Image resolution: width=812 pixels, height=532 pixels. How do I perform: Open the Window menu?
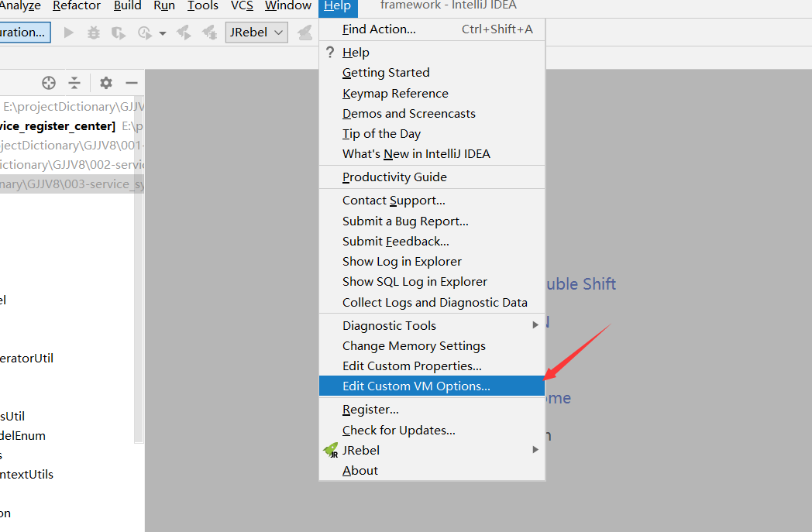pyautogui.click(x=288, y=5)
